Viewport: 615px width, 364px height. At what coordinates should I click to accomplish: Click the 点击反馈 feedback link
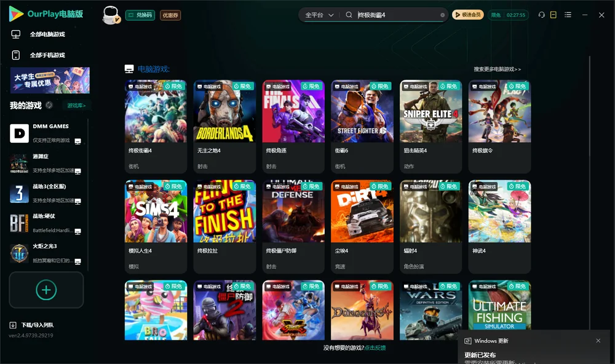[x=375, y=347]
